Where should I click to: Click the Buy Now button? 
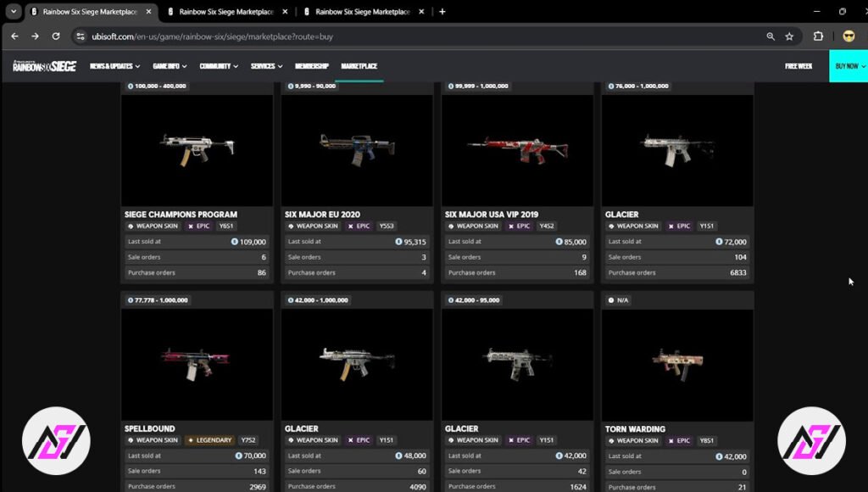point(848,66)
